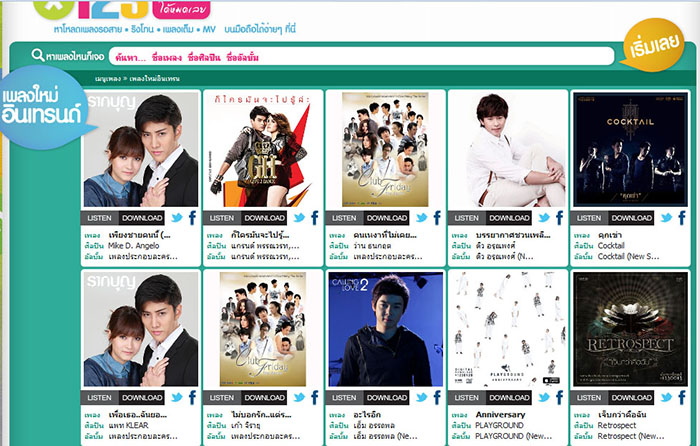Click the search magnifier icon
700x446 pixels.
[38, 55]
